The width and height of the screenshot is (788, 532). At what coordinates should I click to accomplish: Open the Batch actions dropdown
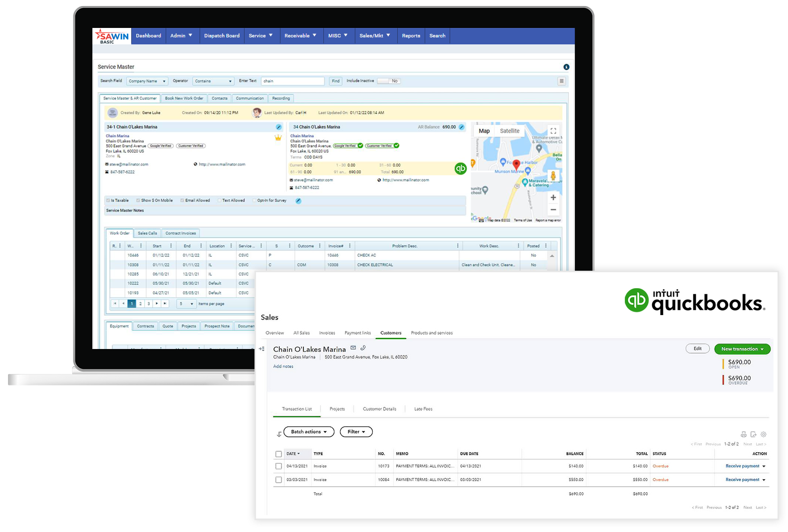(x=309, y=432)
